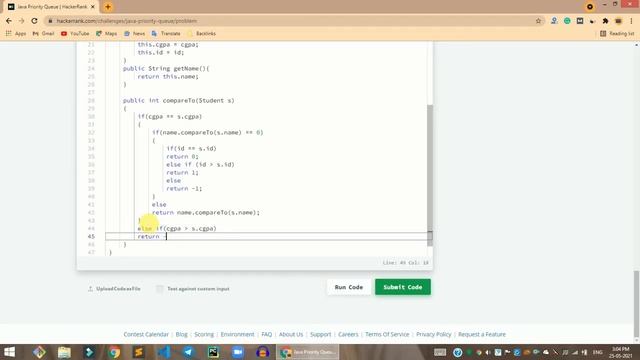Image resolution: width=640 pixels, height=360 pixels.
Task: Click the ENG language indicator
Action: point(598,352)
